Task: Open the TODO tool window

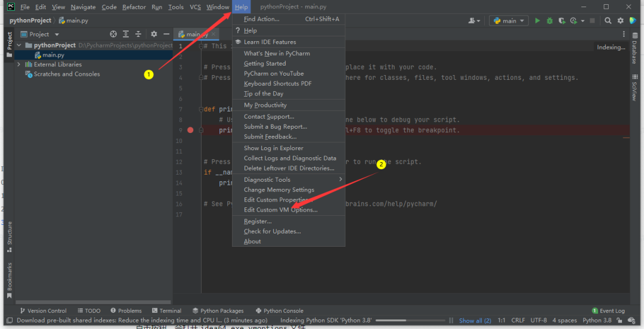Action: (89, 311)
